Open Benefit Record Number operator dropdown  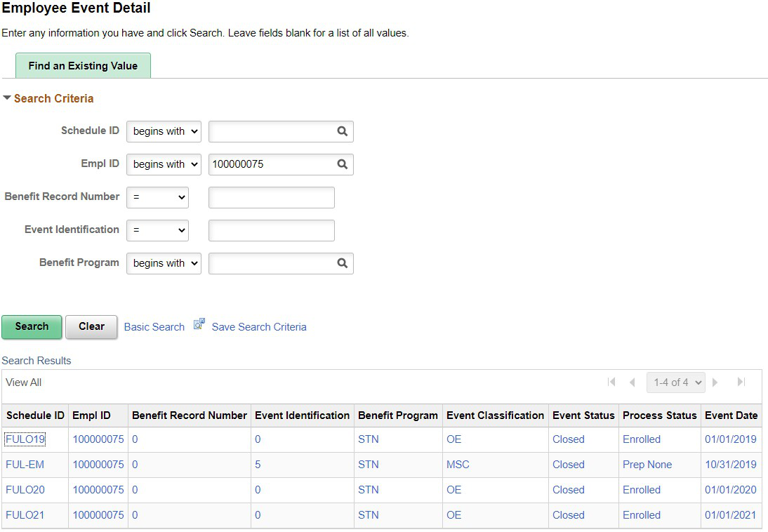[x=157, y=197]
